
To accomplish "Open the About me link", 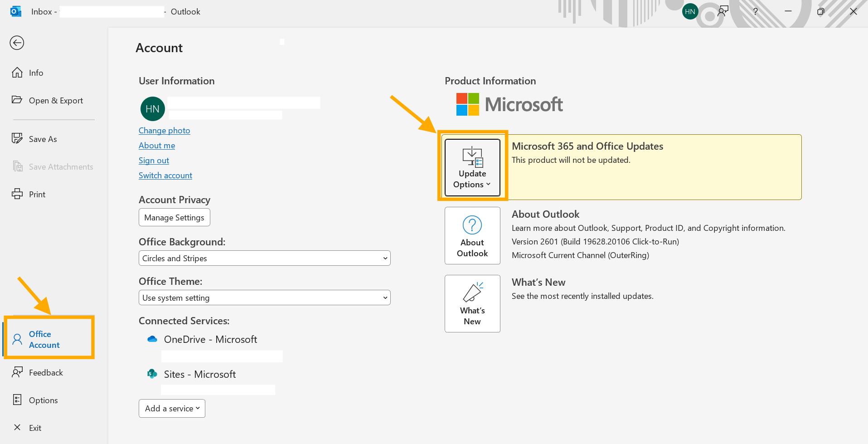I will click(x=157, y=146).
